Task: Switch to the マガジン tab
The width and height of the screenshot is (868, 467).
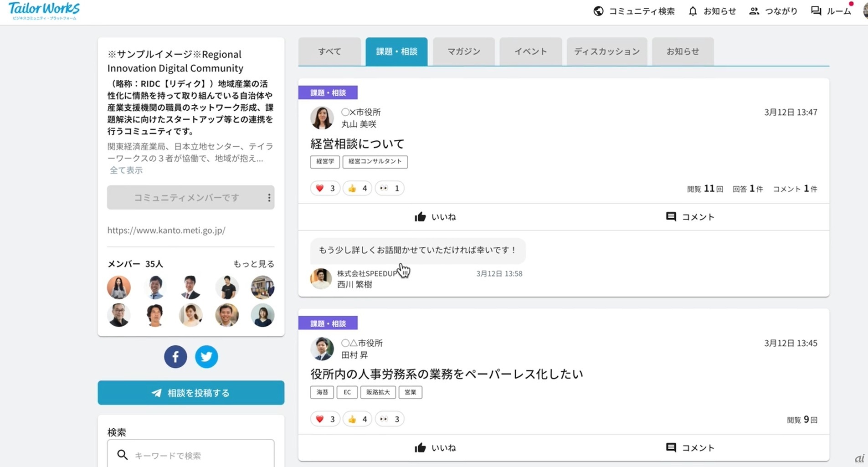Action: point(463,51)
